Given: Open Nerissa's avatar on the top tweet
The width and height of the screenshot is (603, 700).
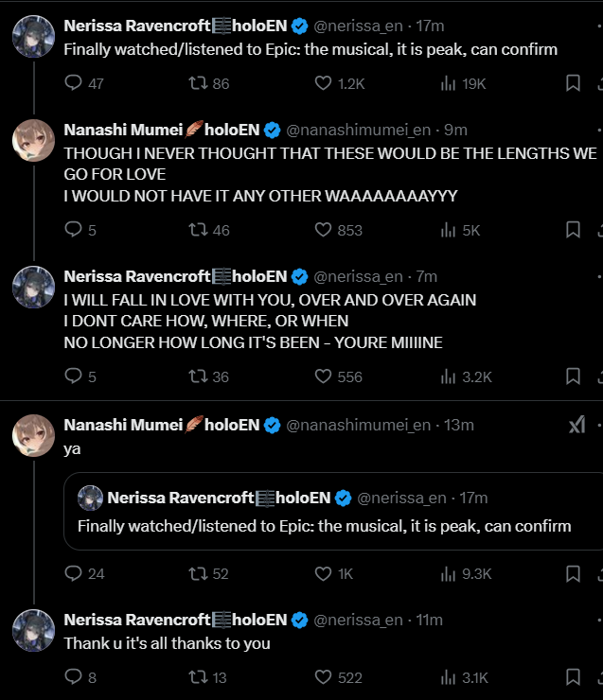Looking at the screenshot, I should (32, 37).
